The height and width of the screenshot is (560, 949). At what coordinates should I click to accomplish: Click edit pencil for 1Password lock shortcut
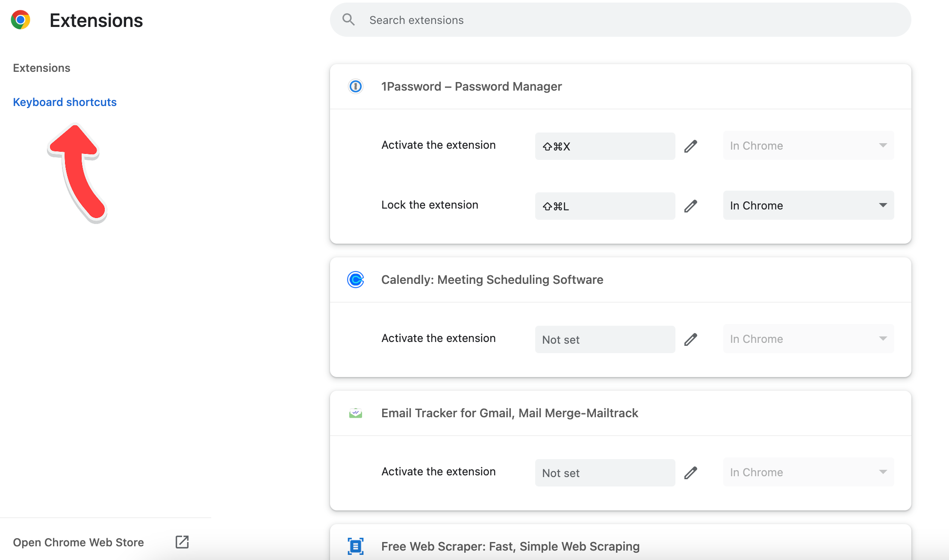691,205
